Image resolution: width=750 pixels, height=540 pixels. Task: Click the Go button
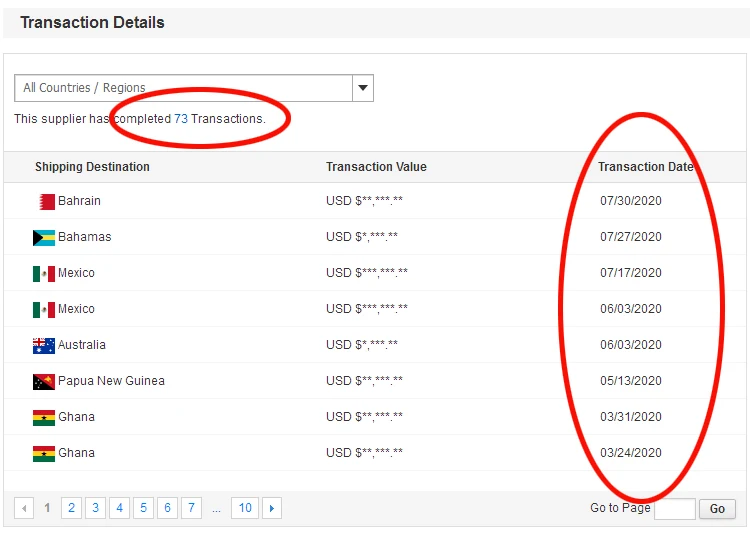click(x=717, y=509)
